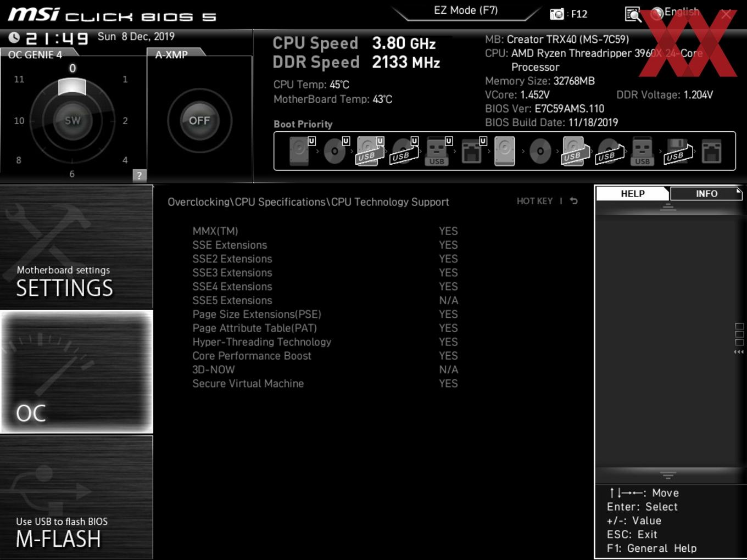Click the back arrow next to HOT KEY
This screenshot has width=747, height=560.
point(574,201)
